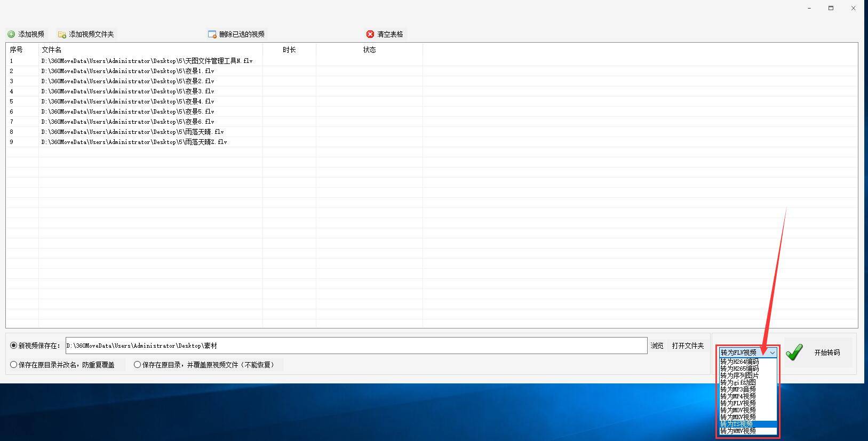Click the red X icon beside 清空表格
The height and width of the screenshot is (441, 868).
click(x=370, y=34)
